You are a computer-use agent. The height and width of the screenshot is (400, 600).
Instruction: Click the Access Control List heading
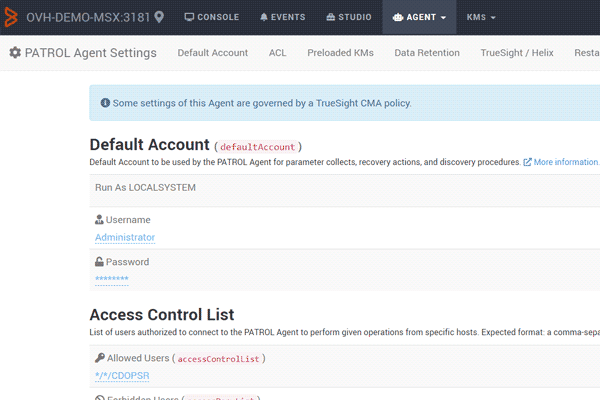(x=162, y=315)
